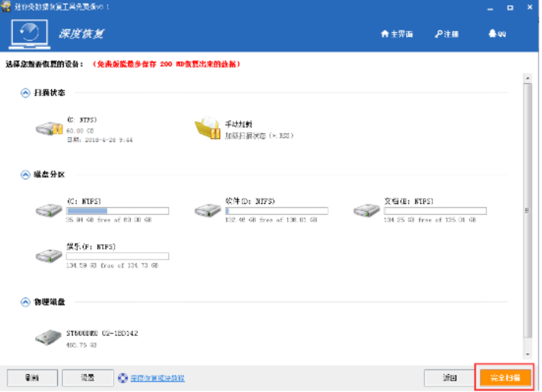Select the 娱乐 F: NTFS drive icon
The height and width of the screenshot is (392, 542).
pos(49,256)
